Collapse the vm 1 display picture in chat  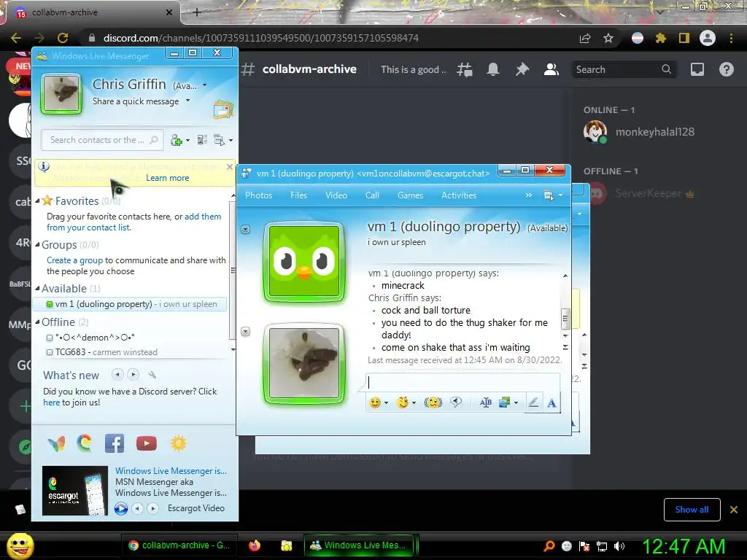(245, 230)
